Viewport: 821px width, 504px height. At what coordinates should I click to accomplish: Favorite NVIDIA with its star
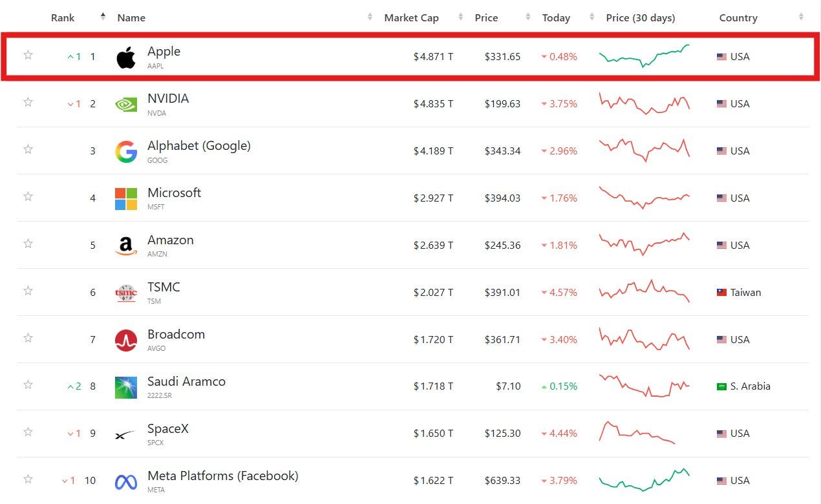28,102
